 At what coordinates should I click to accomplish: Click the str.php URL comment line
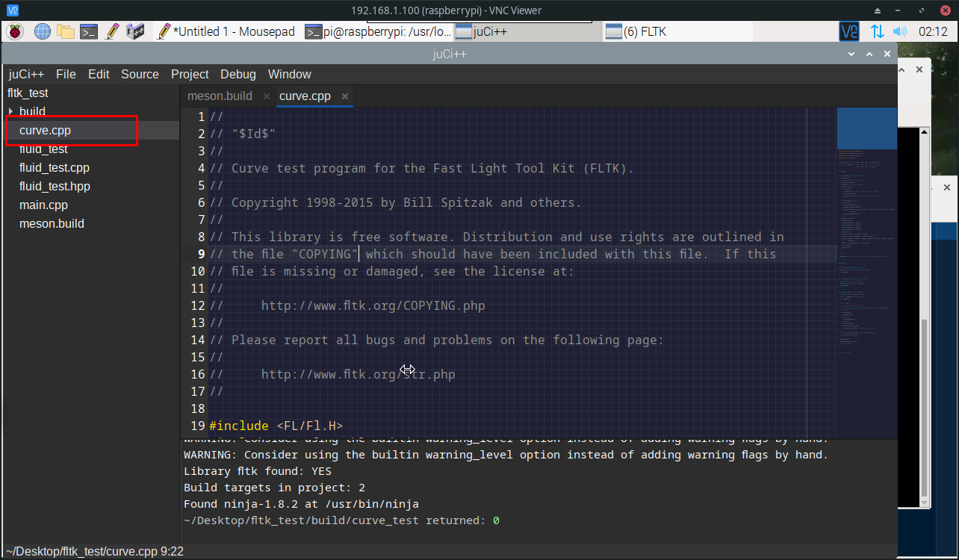(x=358, y=374)
